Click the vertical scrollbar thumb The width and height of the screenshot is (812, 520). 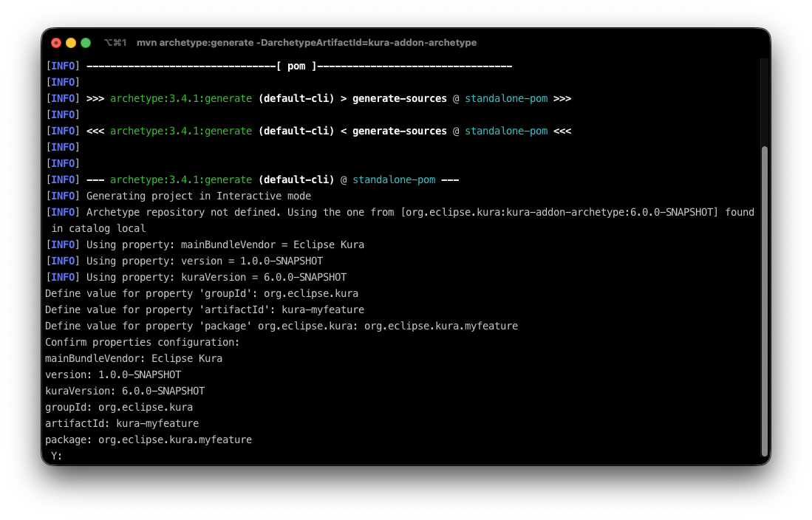[x=764, y=301]
